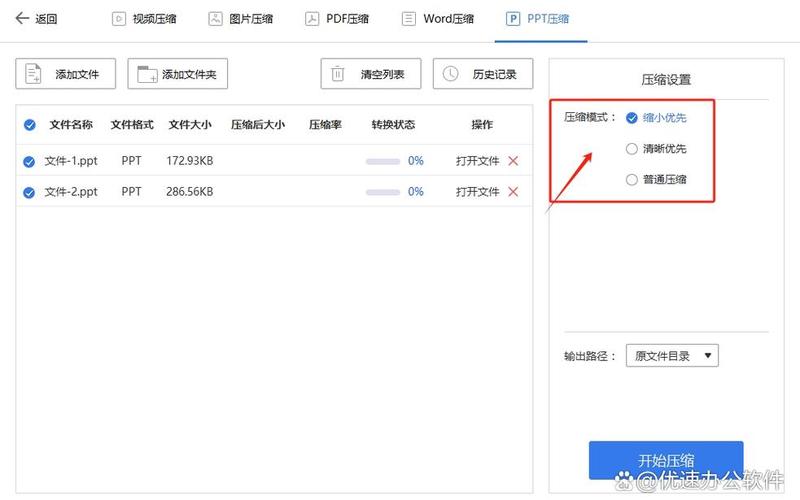The height and width of the screenshot is (500, 800).
Task: Click the 输出路径 label
Action: pyautogui.click(x=589, y=356)
